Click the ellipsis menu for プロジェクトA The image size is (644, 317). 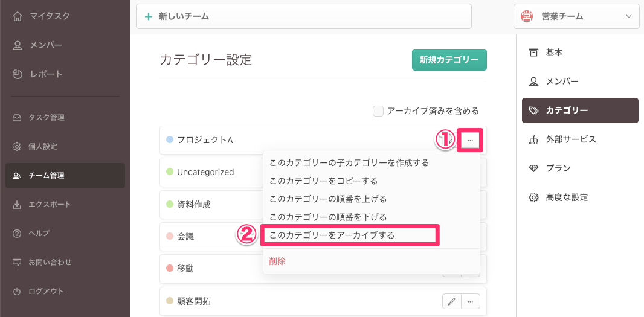tap(470, 140)
